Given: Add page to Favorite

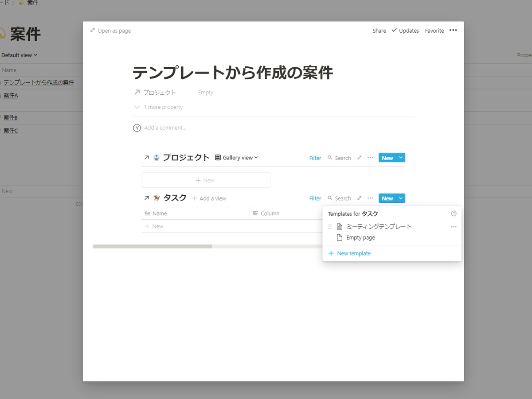Looking at the screenshot, I should coord(434,31).
